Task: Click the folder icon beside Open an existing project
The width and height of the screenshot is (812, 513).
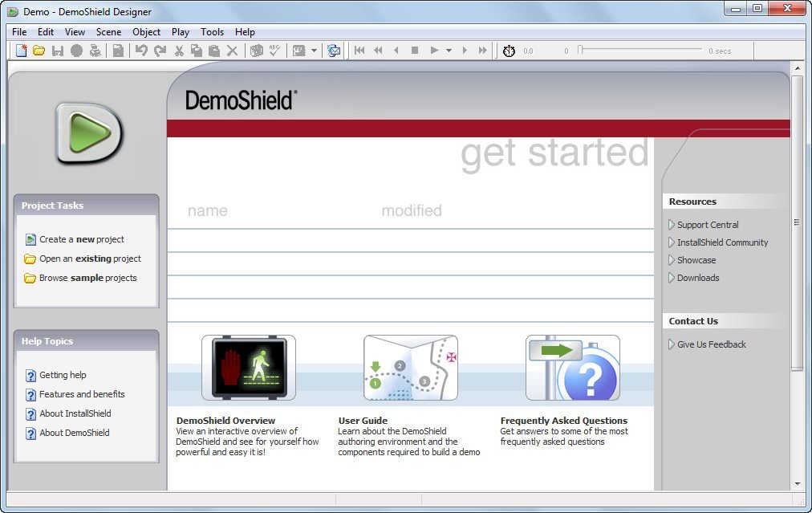Action: pyautogui.click(x=30, y=259)
